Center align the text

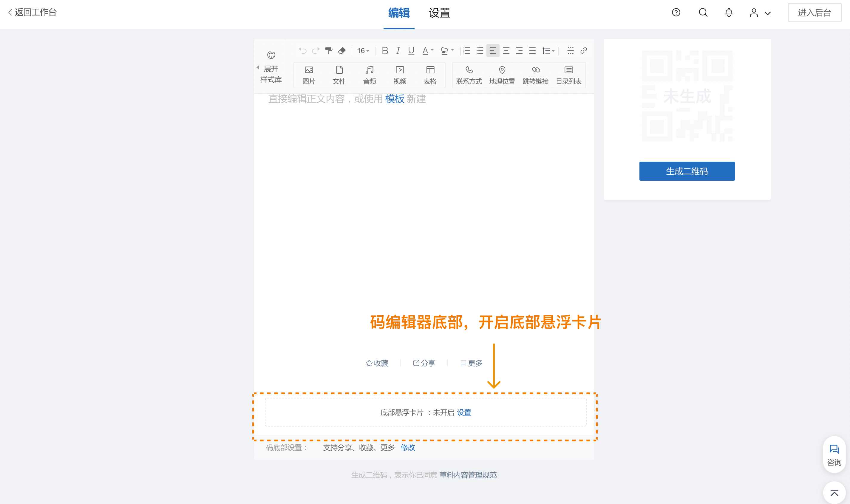506,51
